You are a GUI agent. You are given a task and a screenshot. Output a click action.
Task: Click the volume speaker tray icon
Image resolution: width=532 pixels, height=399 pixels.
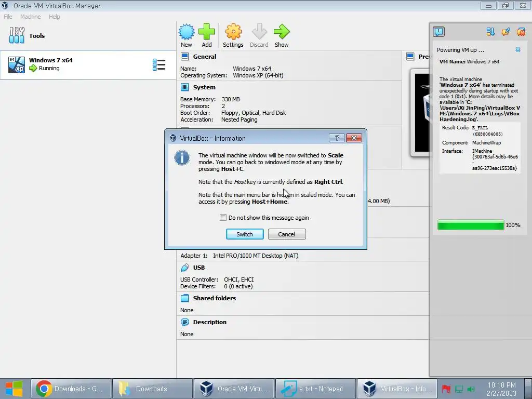coord(471,389)
